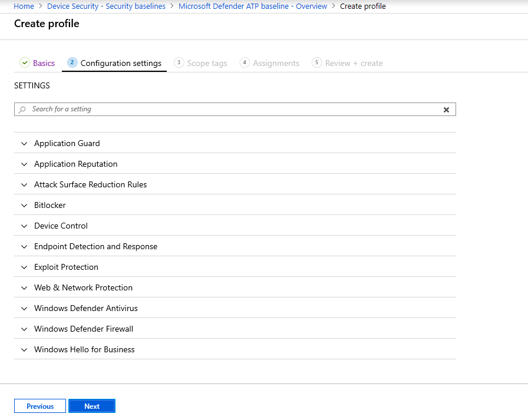This screenshot has height=420, width=528.
Task: Go back with the Previous button
Action: pyautogui.click(x=40, y=406)
